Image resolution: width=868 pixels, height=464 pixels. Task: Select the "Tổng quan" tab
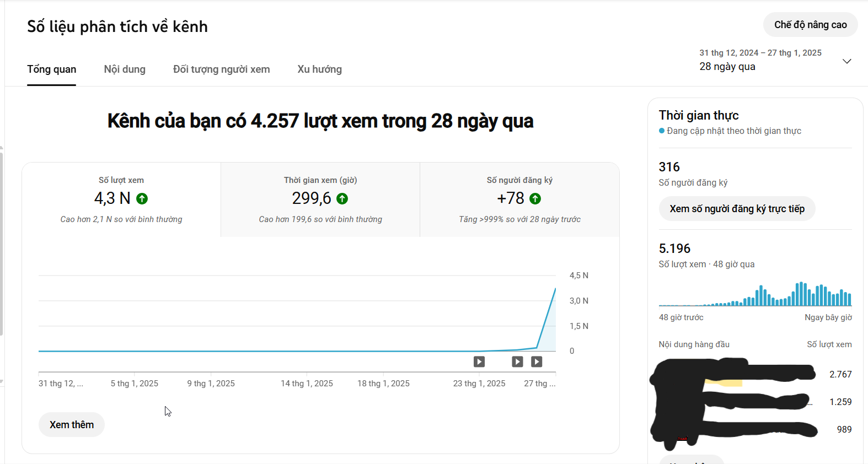coord(52,69)
